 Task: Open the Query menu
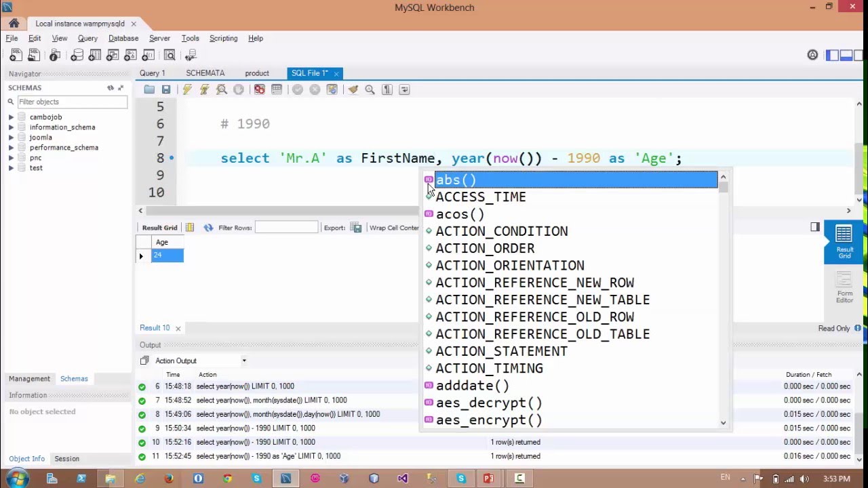[x=87, y=39]
